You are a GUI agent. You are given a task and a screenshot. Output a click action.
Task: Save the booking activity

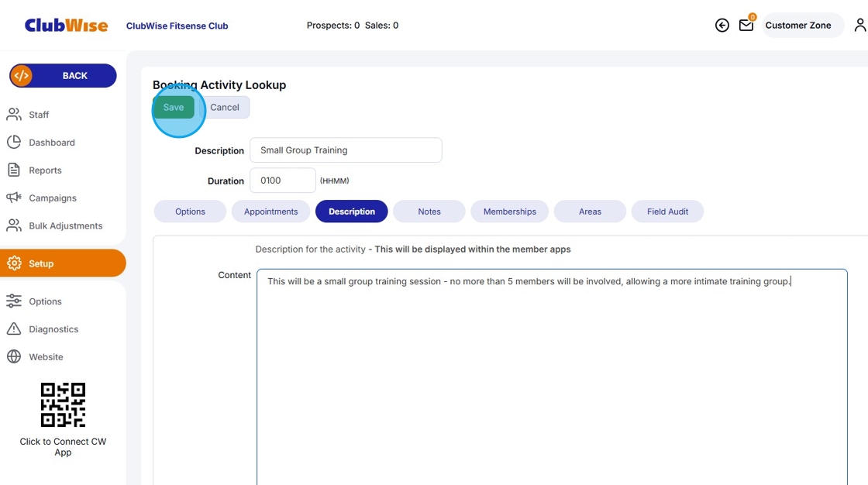click(x=174, y=108)
